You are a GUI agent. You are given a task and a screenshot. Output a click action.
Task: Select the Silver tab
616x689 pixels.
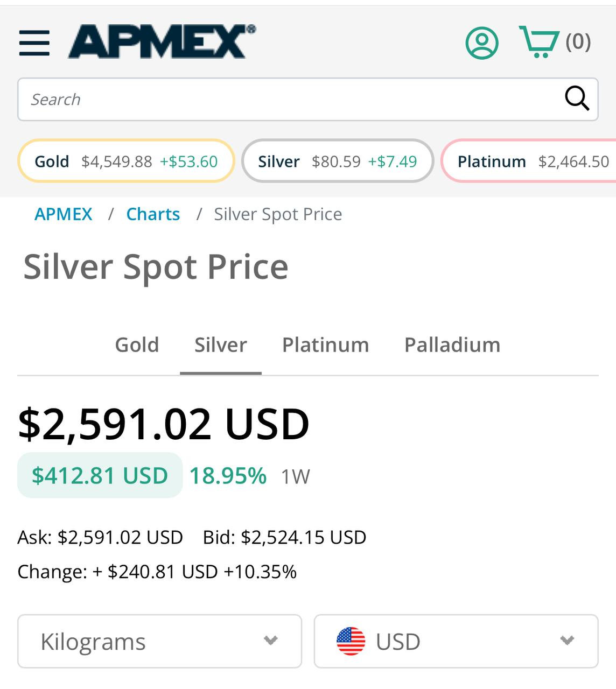(221, 345)
